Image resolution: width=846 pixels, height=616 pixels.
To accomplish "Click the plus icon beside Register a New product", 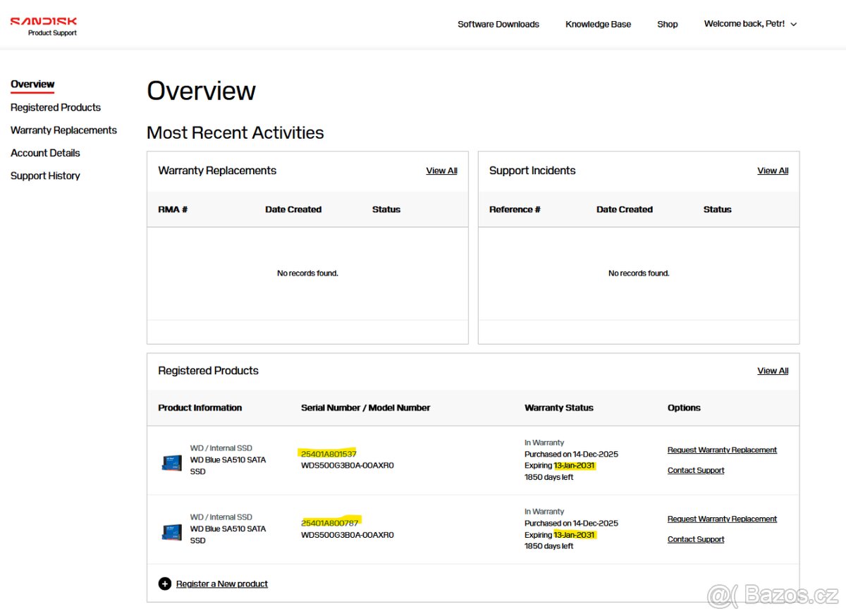I will click(x=165, y=584).
